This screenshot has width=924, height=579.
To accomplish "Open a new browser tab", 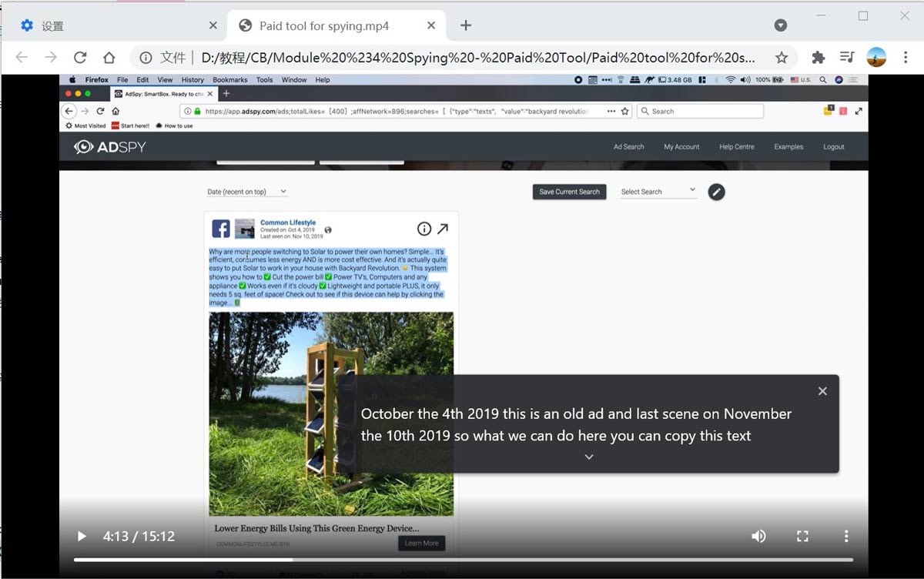I will [465, 25].
